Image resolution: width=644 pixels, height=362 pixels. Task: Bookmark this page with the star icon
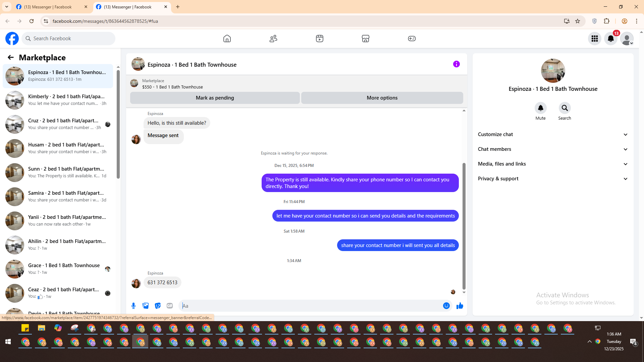(x=578, y=21)
